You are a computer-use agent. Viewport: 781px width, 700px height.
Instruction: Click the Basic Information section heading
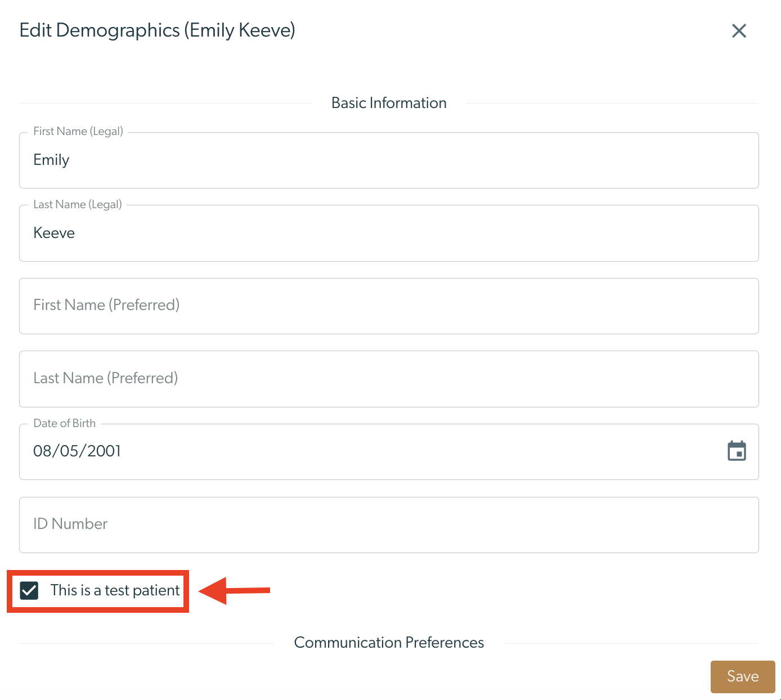[x=389, y=103]
